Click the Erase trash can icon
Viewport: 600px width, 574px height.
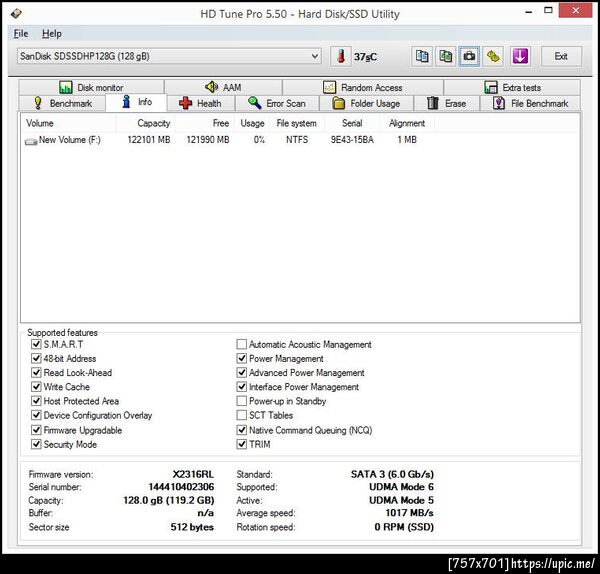433,103
